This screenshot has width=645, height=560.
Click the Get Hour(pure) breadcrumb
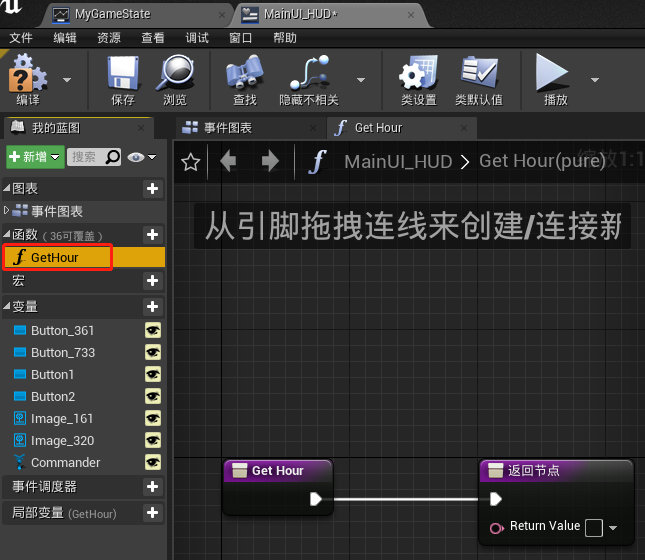point(542,161)
